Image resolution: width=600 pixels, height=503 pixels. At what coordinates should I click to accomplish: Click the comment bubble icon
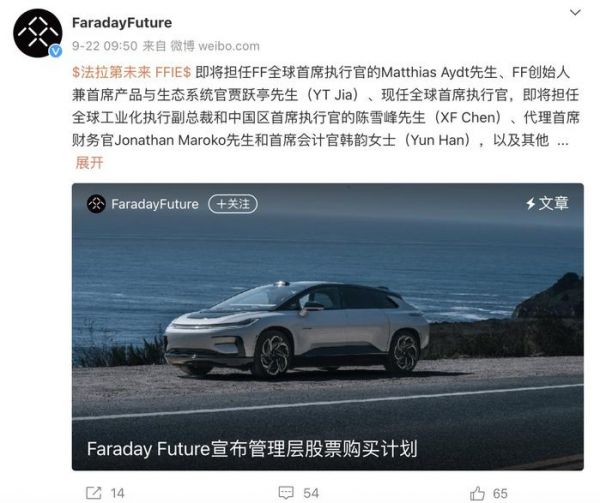[x=286, y=493]
